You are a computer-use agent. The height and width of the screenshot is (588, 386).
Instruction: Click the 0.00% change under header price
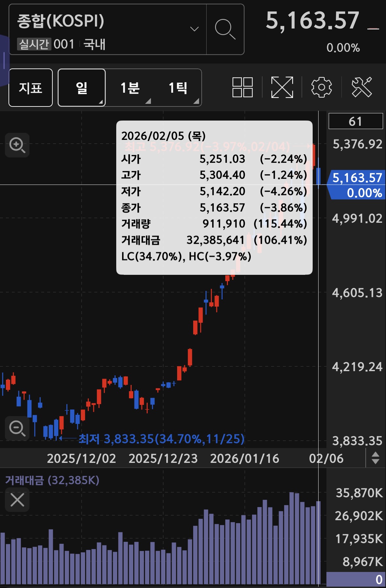(343, 48)
